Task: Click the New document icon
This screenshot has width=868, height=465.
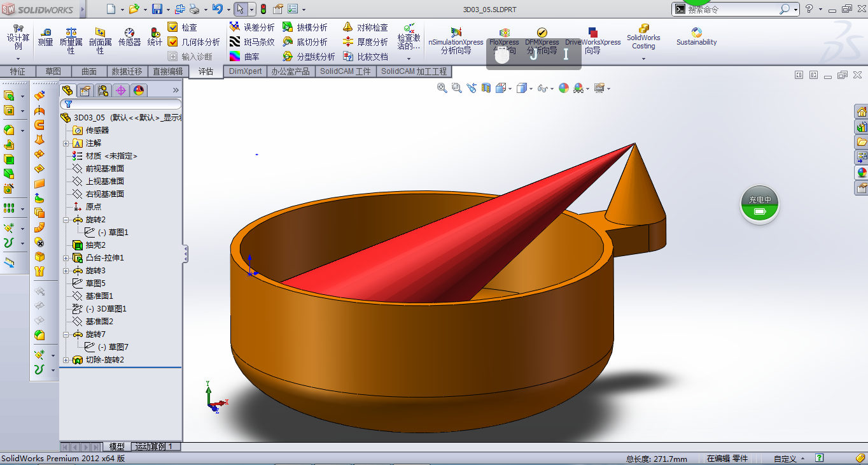Action: (x=111, y=9)
